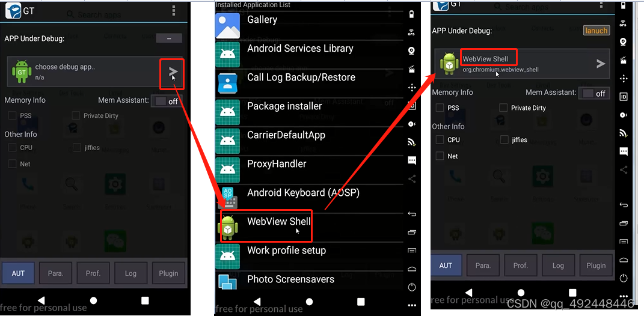This screenshot has height=316, width=644.
Task: Click the Call Log Backup/Restore app icon
Action: (x=227, y=84)
